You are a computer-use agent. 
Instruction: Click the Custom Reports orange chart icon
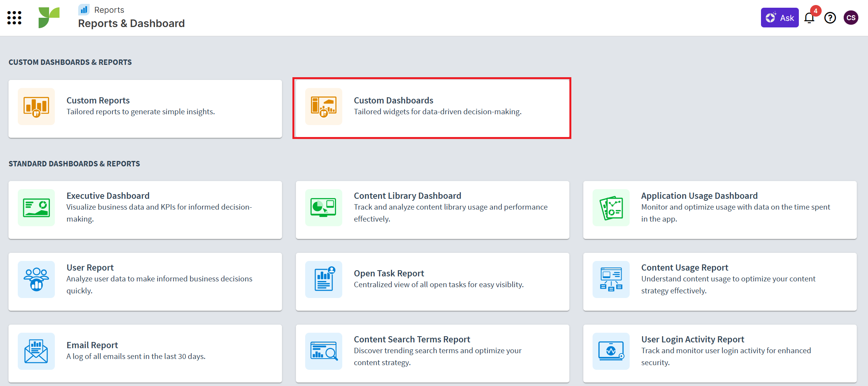point(36,107)
